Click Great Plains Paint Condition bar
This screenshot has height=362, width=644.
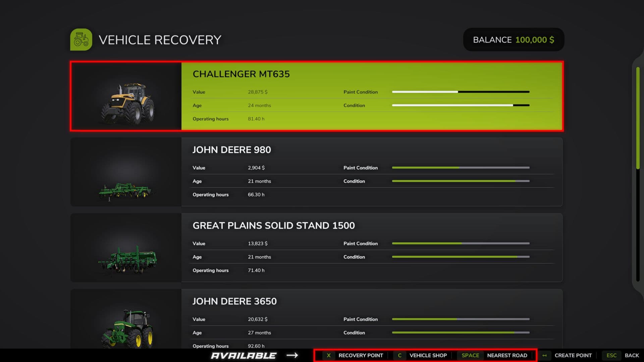(x=461, y=243)
